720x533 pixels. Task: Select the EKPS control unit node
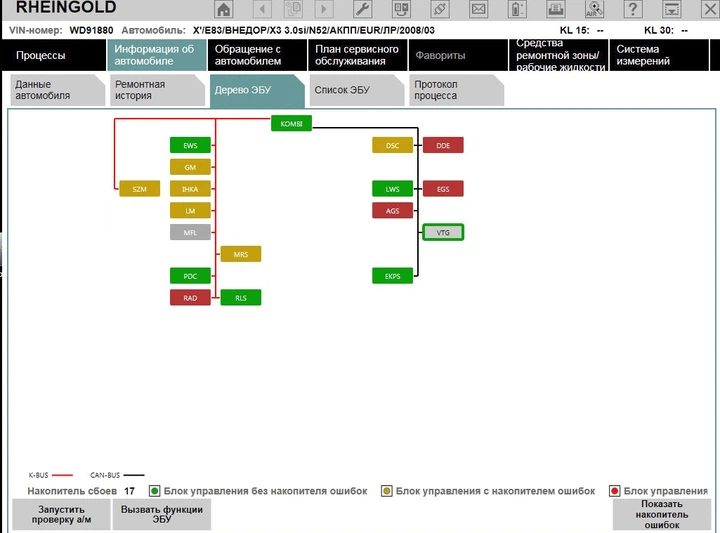click(x=392, y=276)
